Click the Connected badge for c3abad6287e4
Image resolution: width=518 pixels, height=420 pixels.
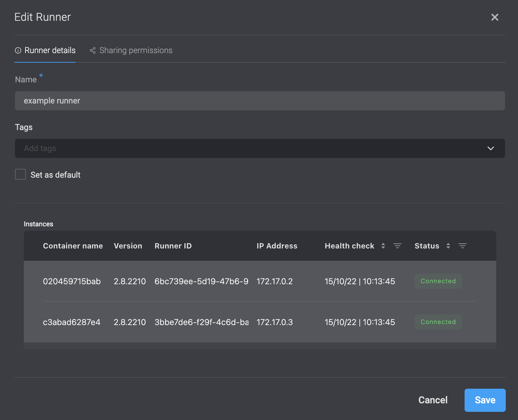pyautogui.click(x=438, y=322)
